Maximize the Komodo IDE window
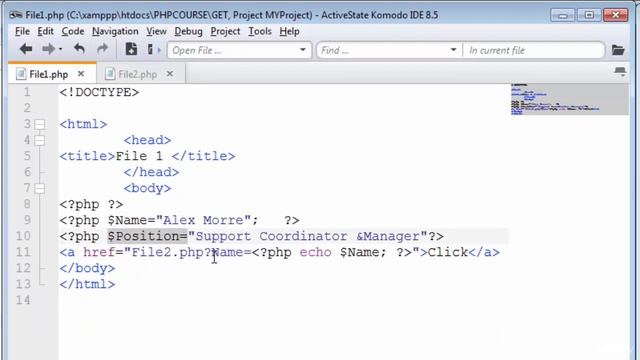The width and height of the screenshot is (640, 360). point(589,16)
